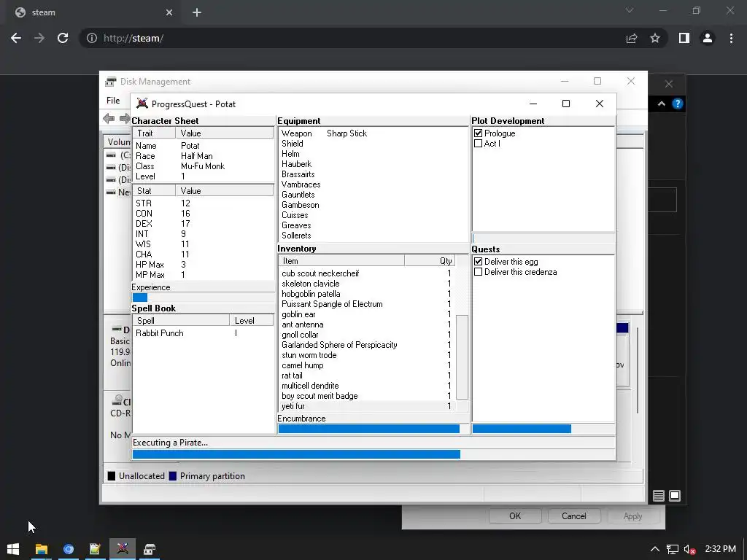View site information icon in address bar
This screenshot has width=747, height=560.
(92, 38)
